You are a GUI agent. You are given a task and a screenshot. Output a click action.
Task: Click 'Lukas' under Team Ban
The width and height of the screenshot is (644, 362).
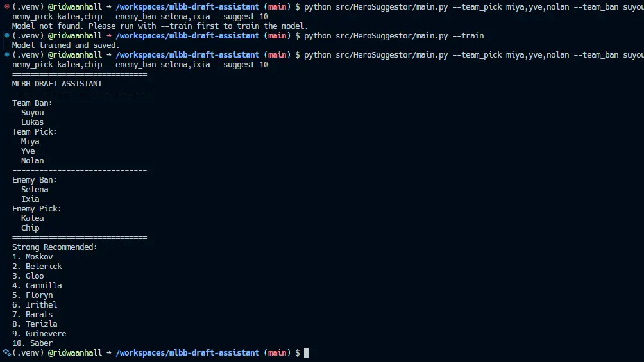click(x=33, y=122)
